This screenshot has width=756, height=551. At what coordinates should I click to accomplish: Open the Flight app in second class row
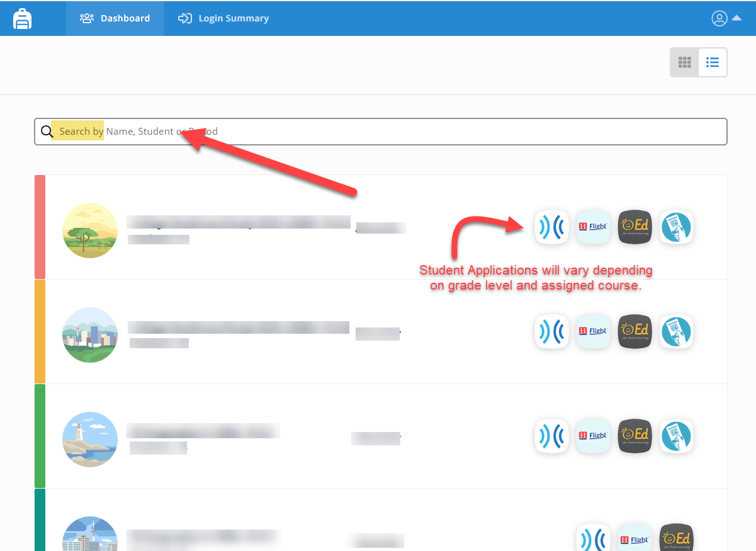click(x=593, y=331)
